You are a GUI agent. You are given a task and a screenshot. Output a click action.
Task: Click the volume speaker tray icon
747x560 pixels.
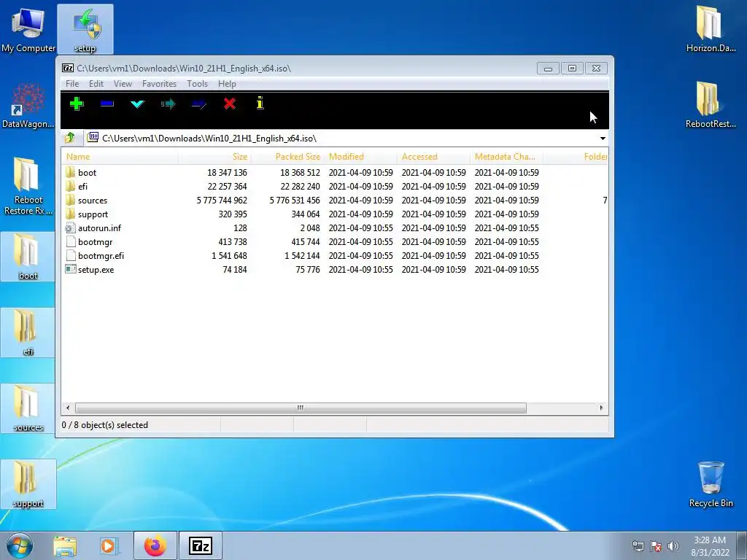click(x=673, y=546)
